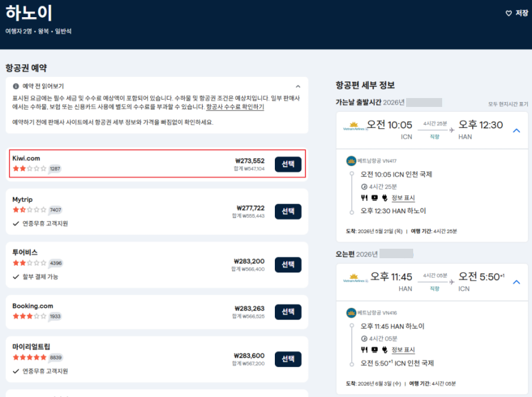Click the meal service icon for flight VN417

364,197
